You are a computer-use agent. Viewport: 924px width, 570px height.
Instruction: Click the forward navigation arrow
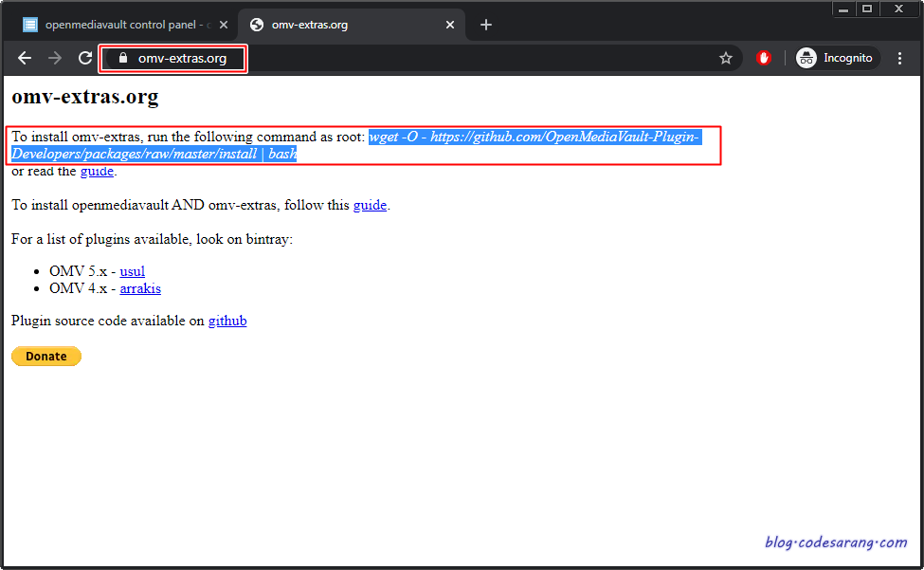55,58
